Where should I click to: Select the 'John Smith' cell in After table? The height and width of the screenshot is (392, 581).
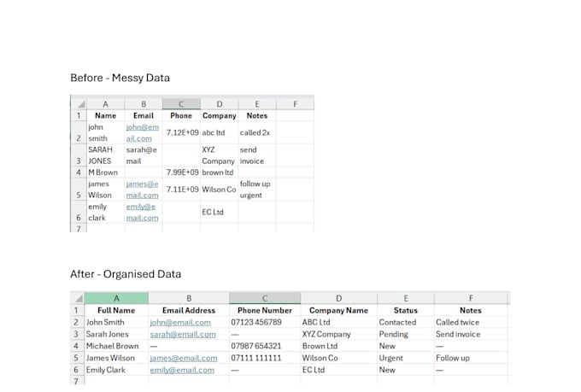116,322
